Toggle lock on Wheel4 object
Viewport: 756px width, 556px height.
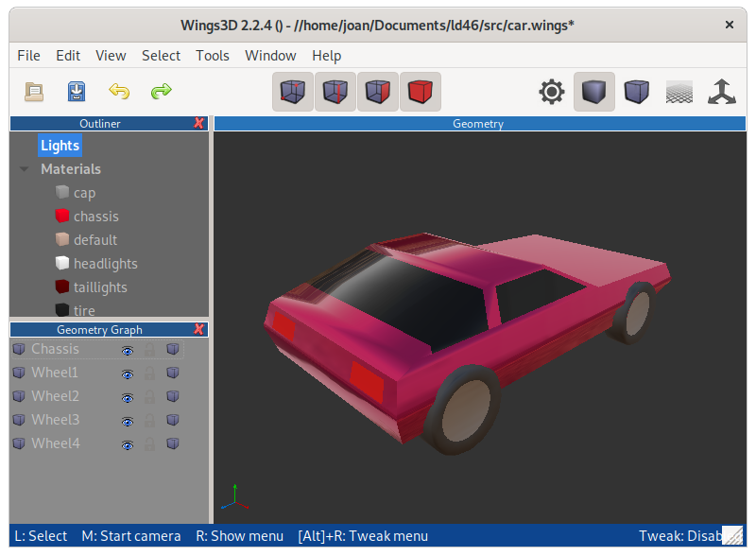click(150, 444)
